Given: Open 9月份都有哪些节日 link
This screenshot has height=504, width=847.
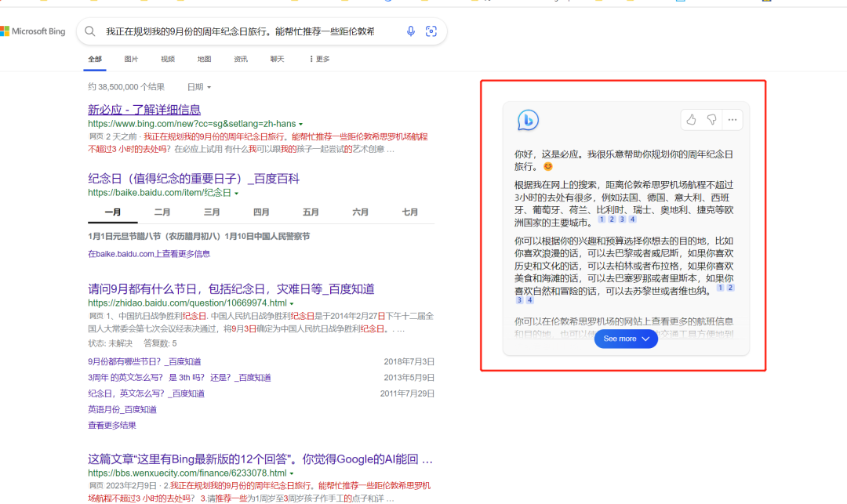Looking at the screenshot, I should click(144, 361).
